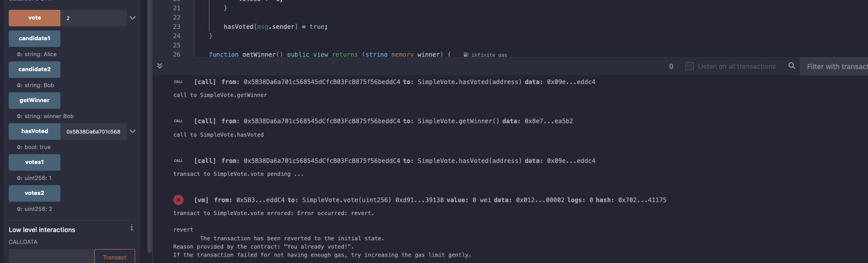Click the pending transactions counter showing 0
This screenshot has width=868, height=263.
671,66
